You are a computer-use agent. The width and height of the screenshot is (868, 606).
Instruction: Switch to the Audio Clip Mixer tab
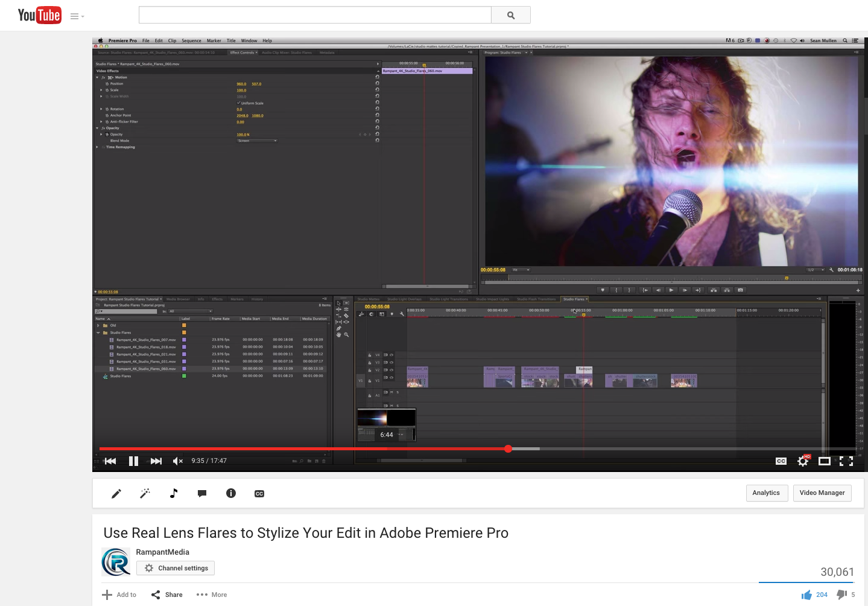(x=287, y=53)
